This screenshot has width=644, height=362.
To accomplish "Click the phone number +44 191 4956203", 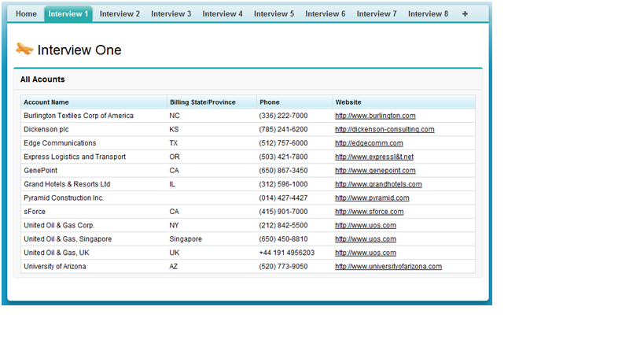I will click(x=287, y=253).
